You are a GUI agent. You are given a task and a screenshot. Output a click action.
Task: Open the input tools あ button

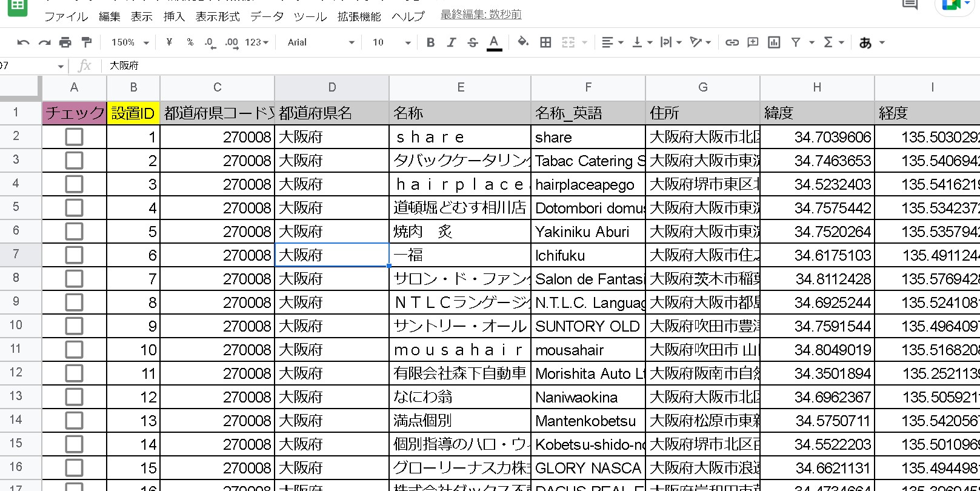tap(865, 42)
